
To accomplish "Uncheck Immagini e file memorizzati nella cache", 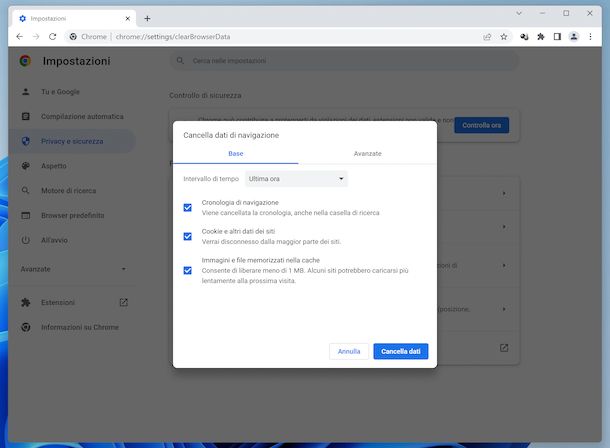I will pyautogui.click(x=188, y=270).
